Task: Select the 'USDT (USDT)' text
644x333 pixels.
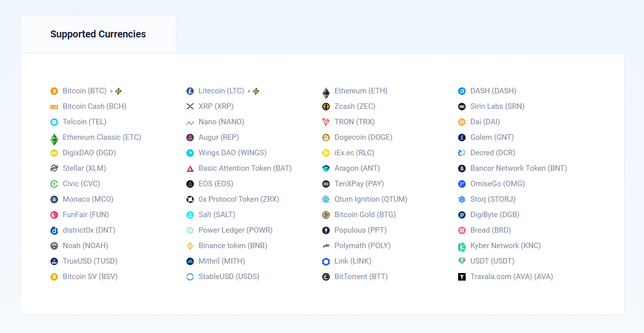Action: click(x=492, y=261)
